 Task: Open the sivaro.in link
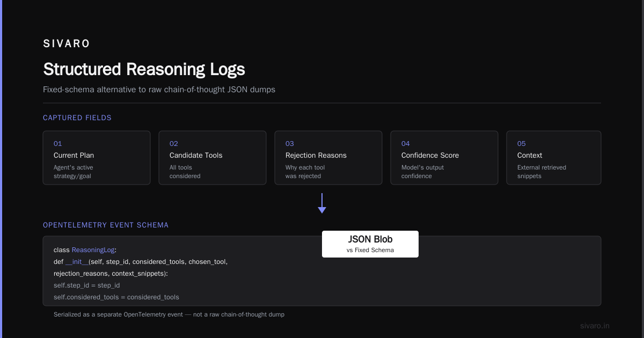coord(595,326)
